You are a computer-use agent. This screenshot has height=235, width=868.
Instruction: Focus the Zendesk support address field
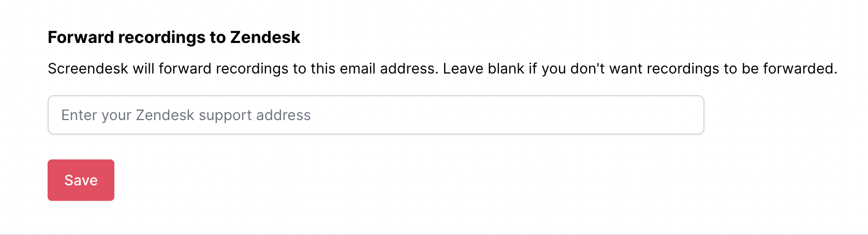click(375, 115)
